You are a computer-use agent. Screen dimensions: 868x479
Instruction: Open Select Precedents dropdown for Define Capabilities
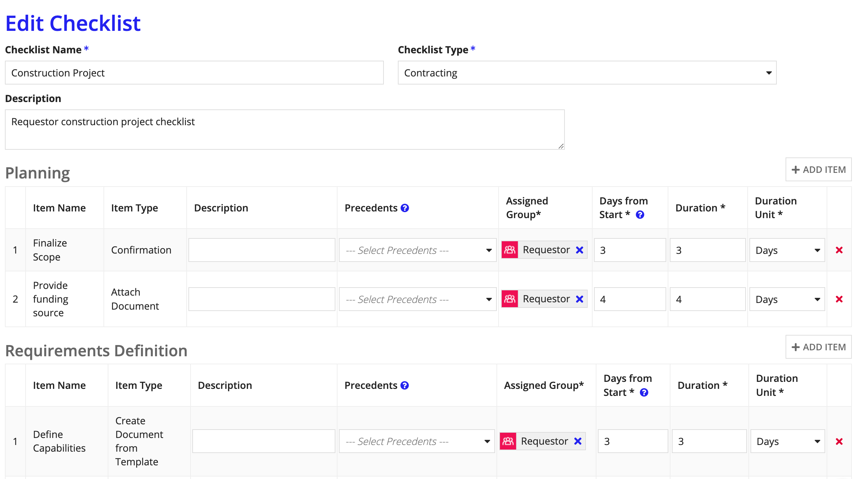[x=417, y=441]
